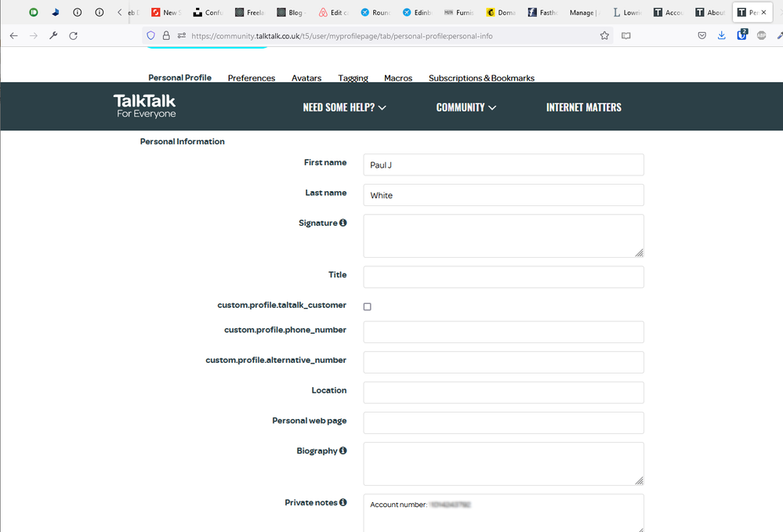Click the Last name field
This screenshot has width=783, height=532.
click(x=503, y=195)
